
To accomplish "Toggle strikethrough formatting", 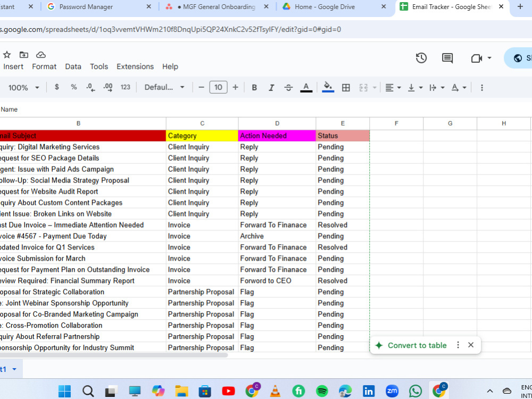I will pos(288,88).
